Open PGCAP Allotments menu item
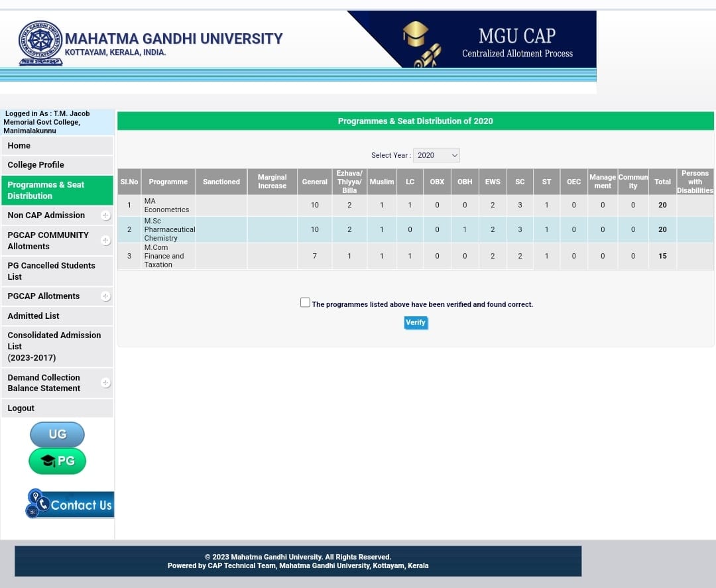This screenshot has width=716, height=588. pyautogui.click(x=57, y=296)
